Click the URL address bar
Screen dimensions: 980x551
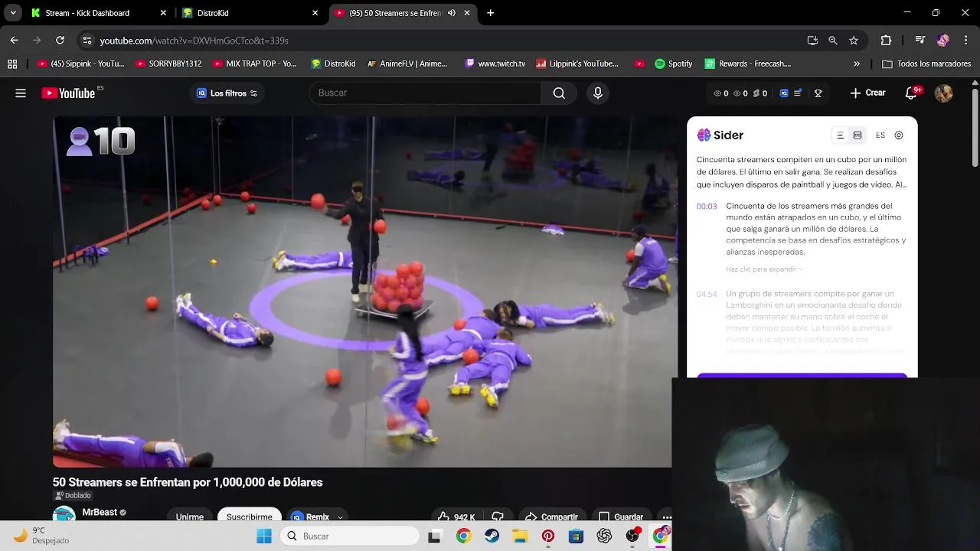(x=444, y=41)
